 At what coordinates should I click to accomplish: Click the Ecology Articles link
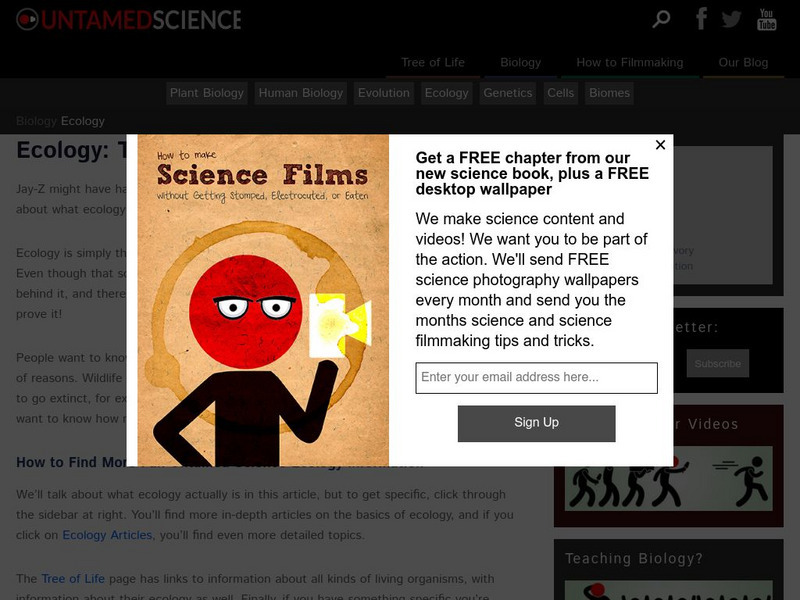(107, 535)
